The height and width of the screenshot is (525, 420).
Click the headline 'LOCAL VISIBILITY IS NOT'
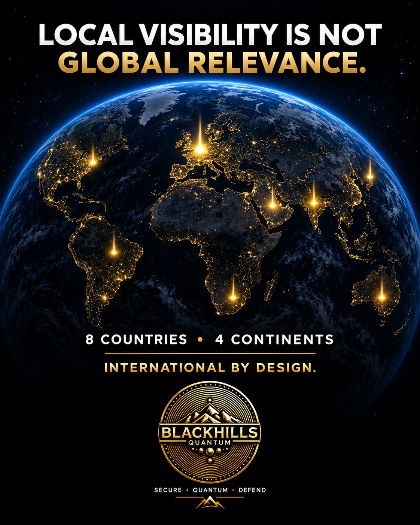pyautogui.click(x=210, y=35)
